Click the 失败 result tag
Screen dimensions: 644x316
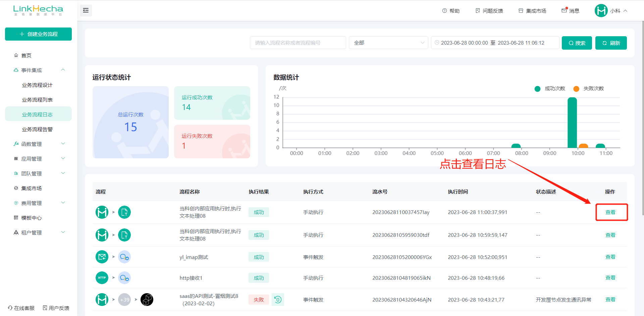(259, 300)
